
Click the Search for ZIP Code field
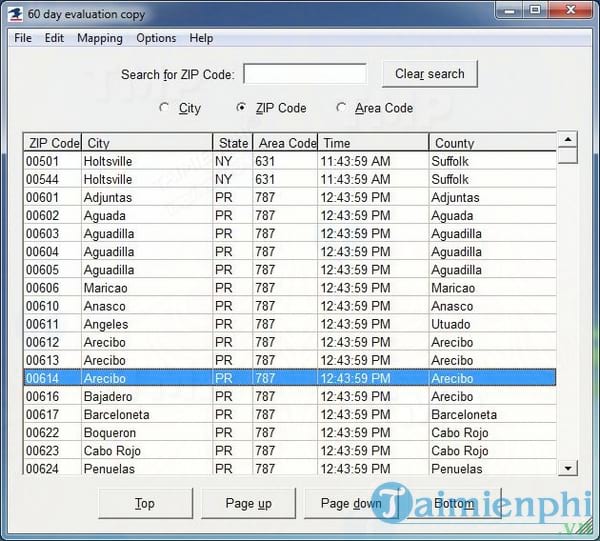coord(305,74)
